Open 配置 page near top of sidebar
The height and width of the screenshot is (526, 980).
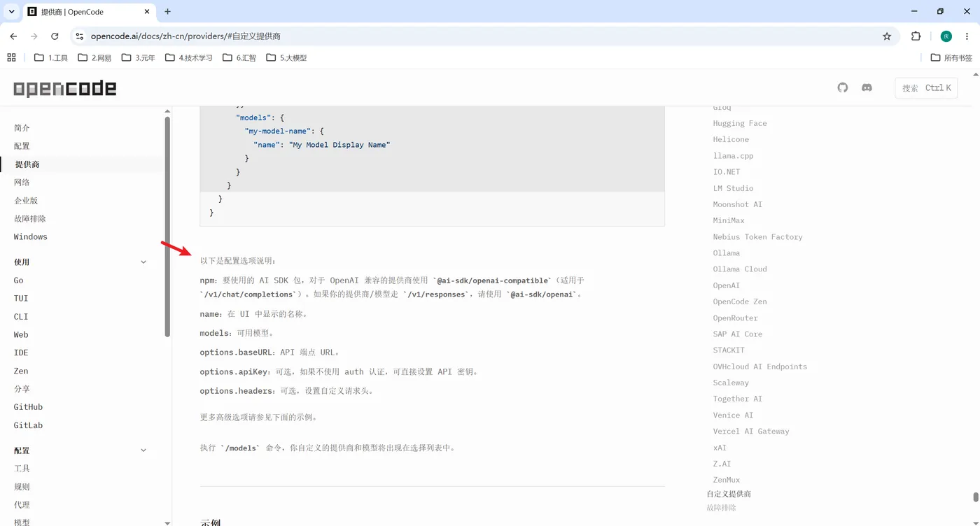(x=22, y=146)
